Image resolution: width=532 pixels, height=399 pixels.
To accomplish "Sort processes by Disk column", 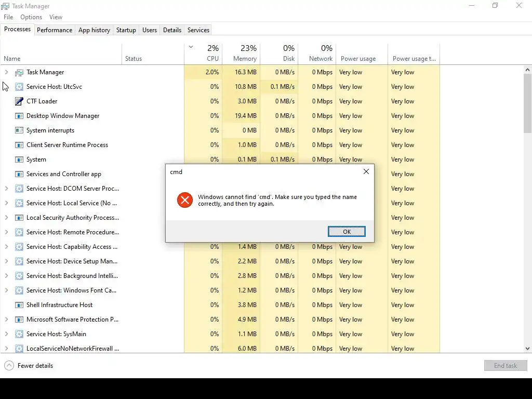I will 279,54.
